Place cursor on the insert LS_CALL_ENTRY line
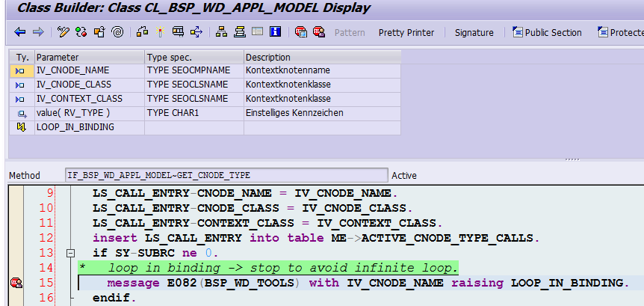Viewport: 644px width, 306px height. (316, 238)
